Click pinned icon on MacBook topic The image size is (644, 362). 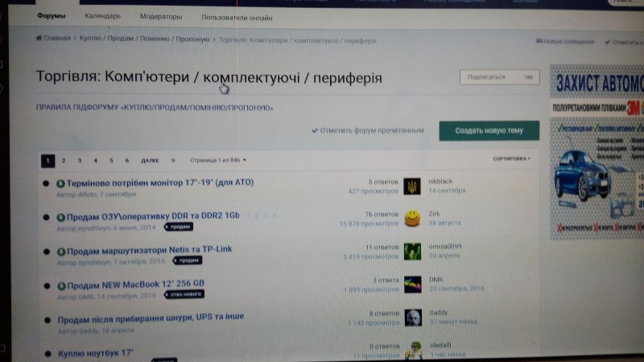point(61,284)
